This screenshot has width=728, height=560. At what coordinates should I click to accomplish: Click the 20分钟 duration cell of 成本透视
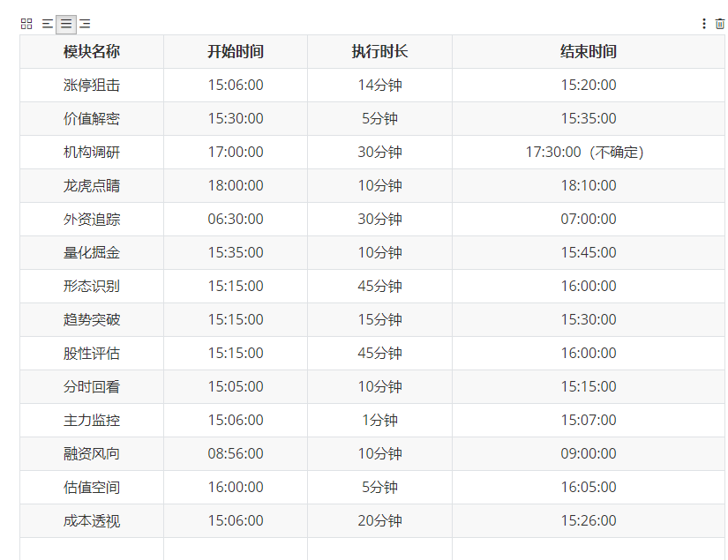point(379,521)
